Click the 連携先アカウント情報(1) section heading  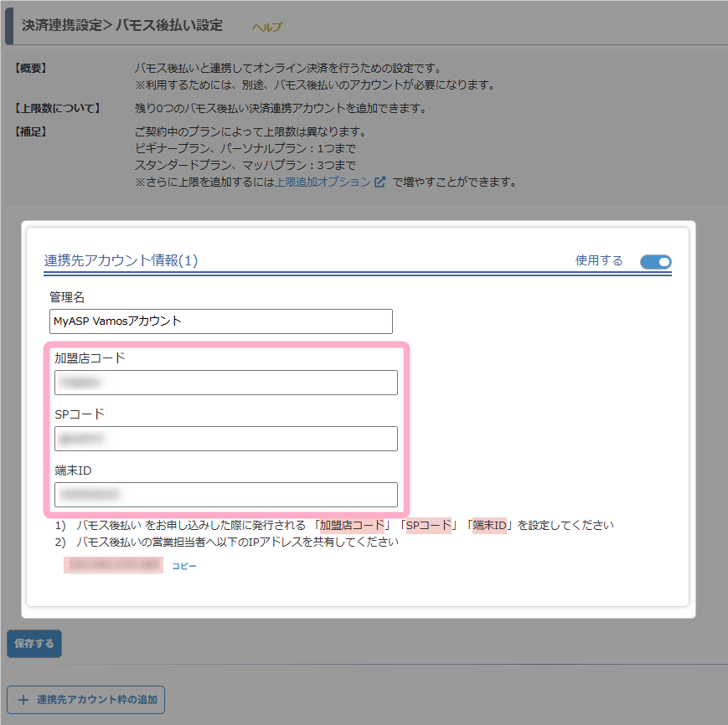(121, 260)
